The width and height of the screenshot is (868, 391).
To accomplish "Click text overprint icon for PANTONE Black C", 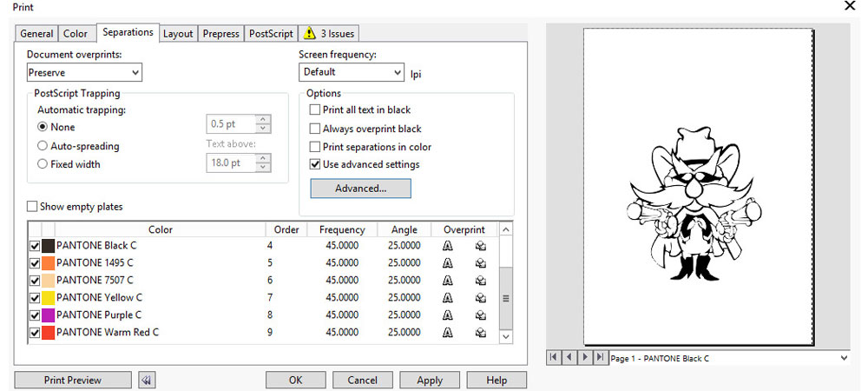I will point(448,246).
